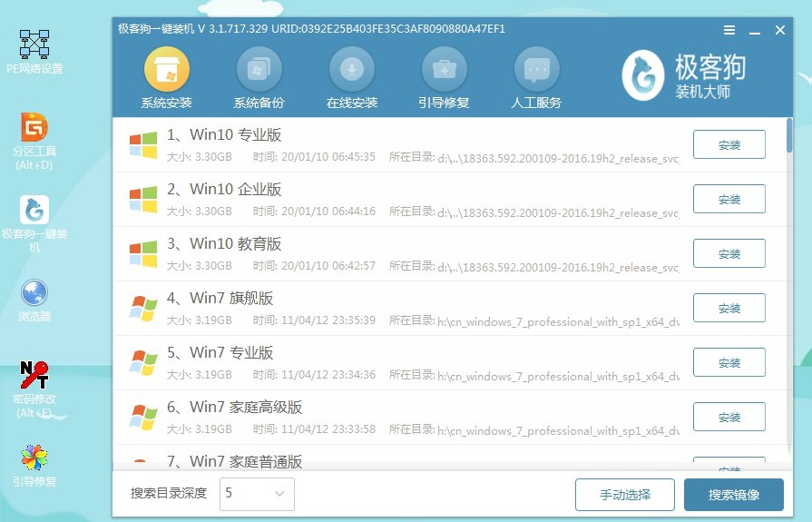Click 搜索镜像 button
Screen dimensions: 812x522
click(734, 495)
